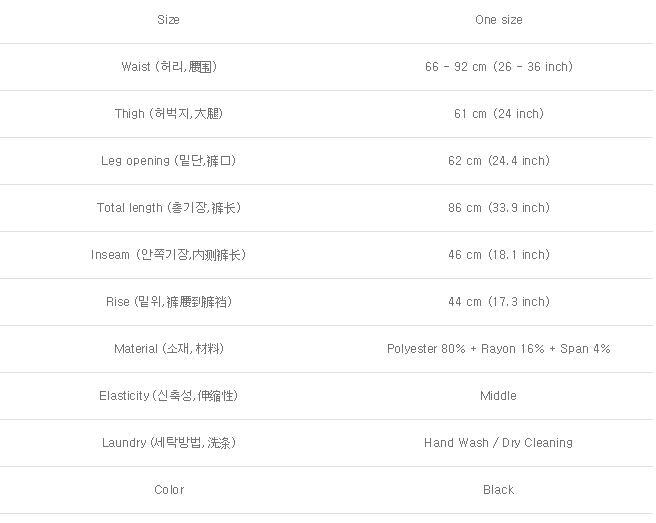Select the thigh value 61 cm
Screen dimensions: 656x523
coord(498,114)
